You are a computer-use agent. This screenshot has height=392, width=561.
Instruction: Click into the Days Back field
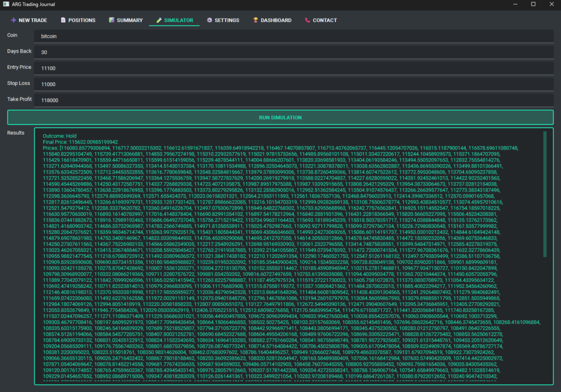pos(294,52)
